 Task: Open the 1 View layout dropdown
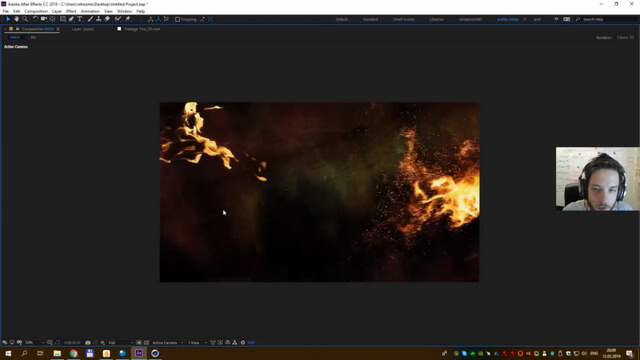197,342
